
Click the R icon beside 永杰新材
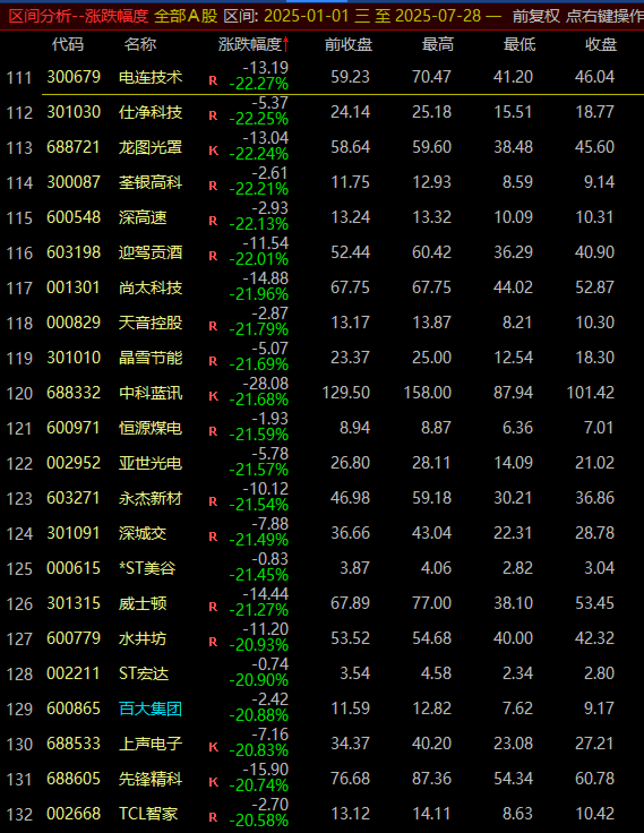(213, 501)
